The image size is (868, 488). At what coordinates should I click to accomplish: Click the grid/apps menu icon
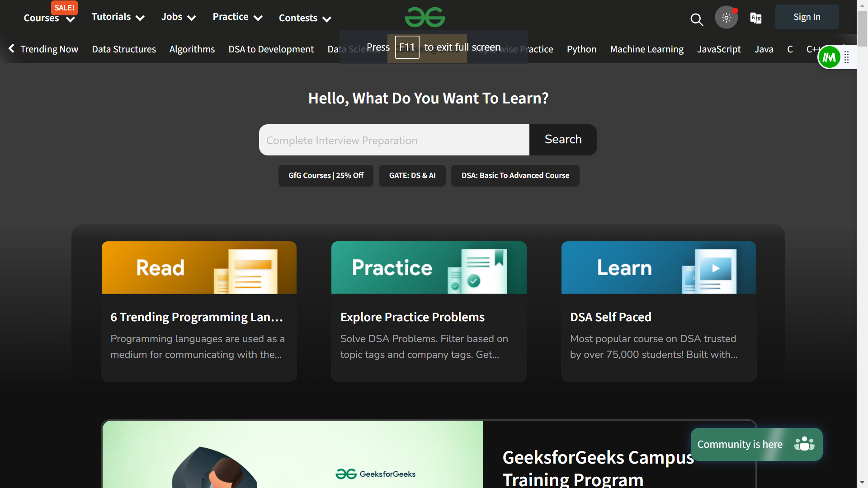pyautogui.click(x=847, y=56)
